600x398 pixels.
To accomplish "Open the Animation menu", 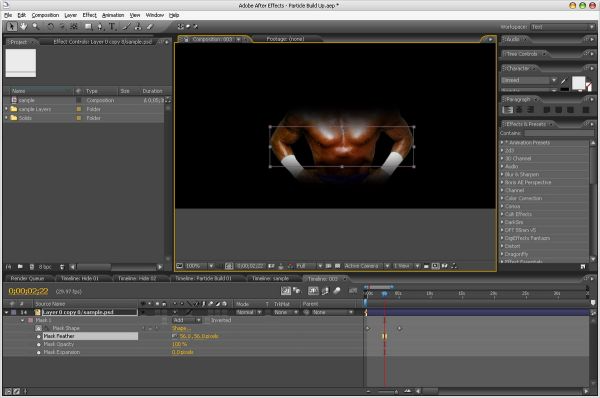I will pos(113,15).
